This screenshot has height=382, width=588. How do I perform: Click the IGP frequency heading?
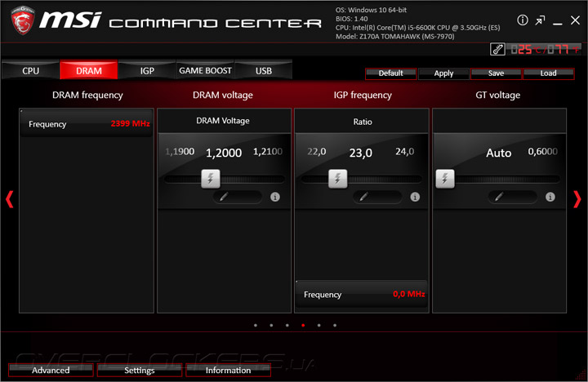click(363, 95)
